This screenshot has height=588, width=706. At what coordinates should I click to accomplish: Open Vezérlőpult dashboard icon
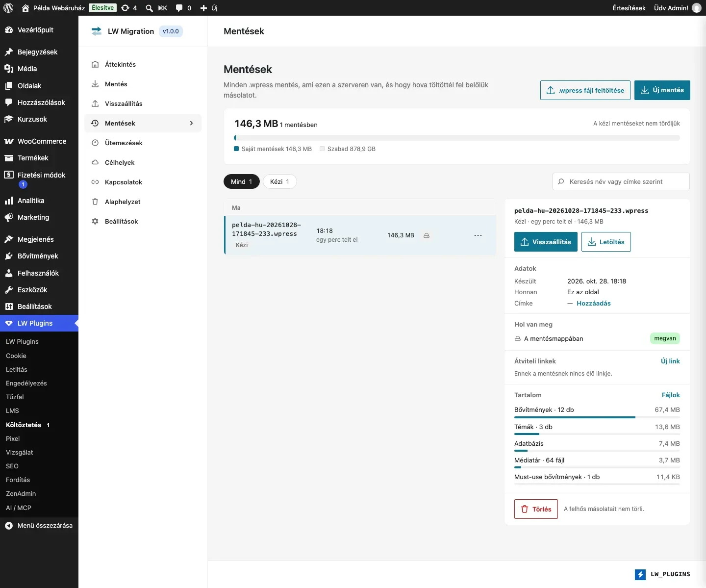(9, 30)
